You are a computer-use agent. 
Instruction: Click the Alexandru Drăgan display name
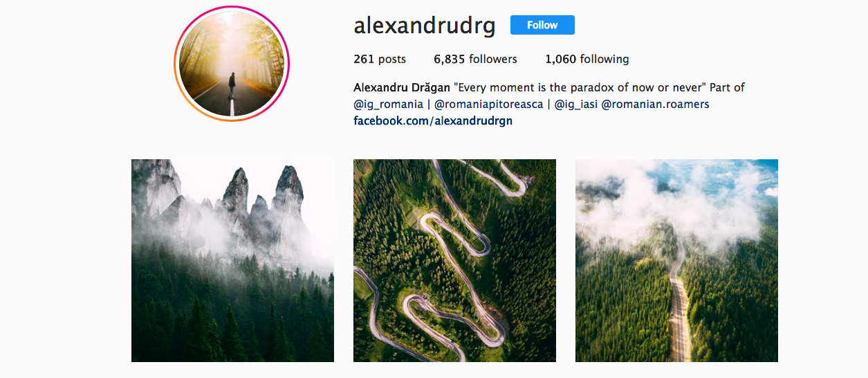(x=402, y=88)
